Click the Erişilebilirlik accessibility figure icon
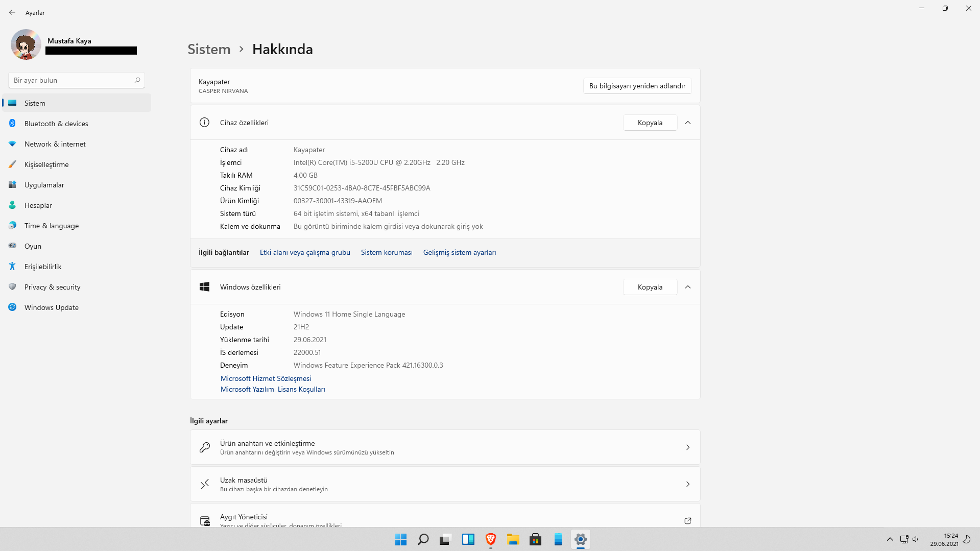Image resolution: width=980 pixels, height=551 pixels. click(x=12, y=267)
